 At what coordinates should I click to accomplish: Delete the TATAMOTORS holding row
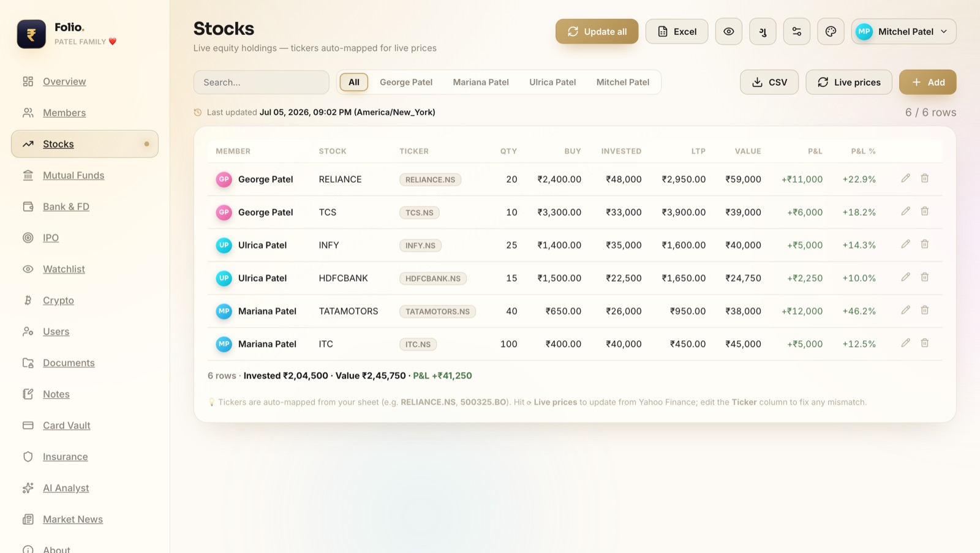(925, 310)
